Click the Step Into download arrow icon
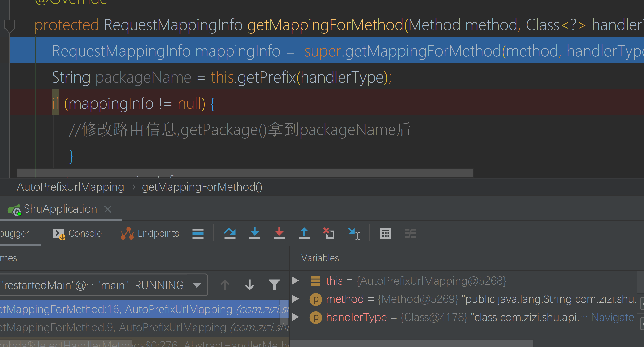 click(x=254, y=233)
